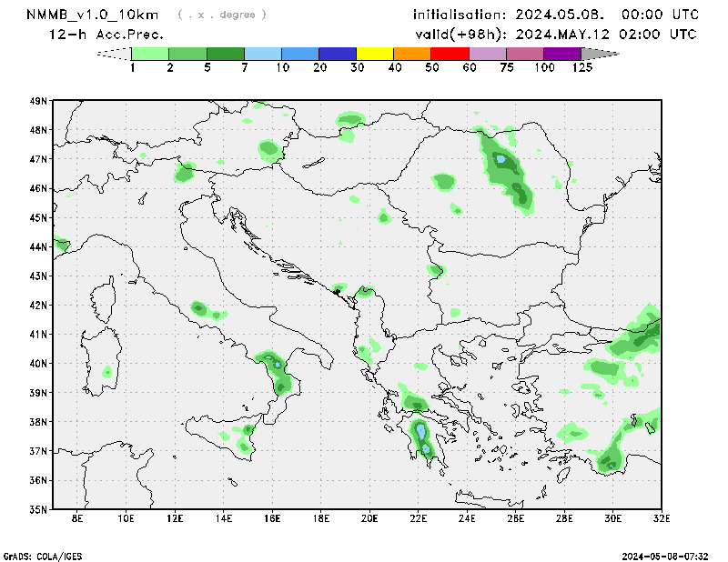Screen dimensions: 728x562
Task: Click the 49N latitude axis label
Action: click(38, 101)
